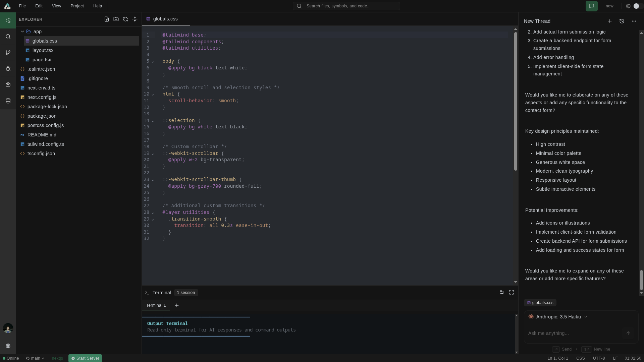
Task: Fold the @layer utilities block at line 28
Action: coord(153,213)
